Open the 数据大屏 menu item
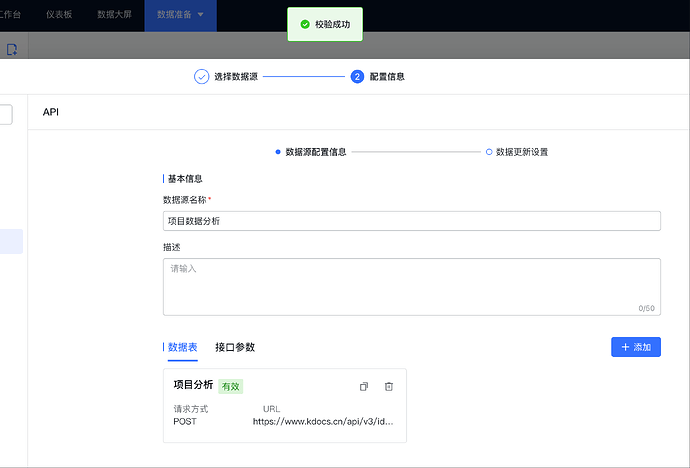 (x=114, y=15)
